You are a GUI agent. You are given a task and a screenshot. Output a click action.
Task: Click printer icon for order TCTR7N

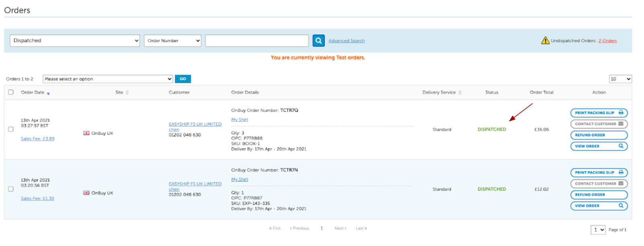click(621, 172)
